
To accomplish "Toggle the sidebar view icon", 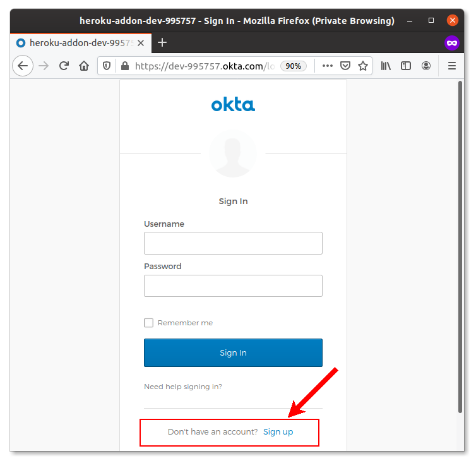I will tap(406, 66).
